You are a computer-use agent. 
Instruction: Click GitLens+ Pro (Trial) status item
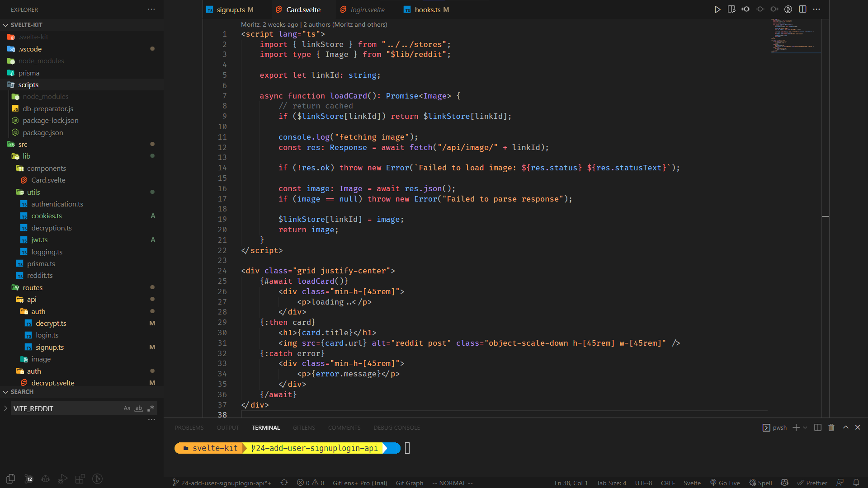point(360,483)
